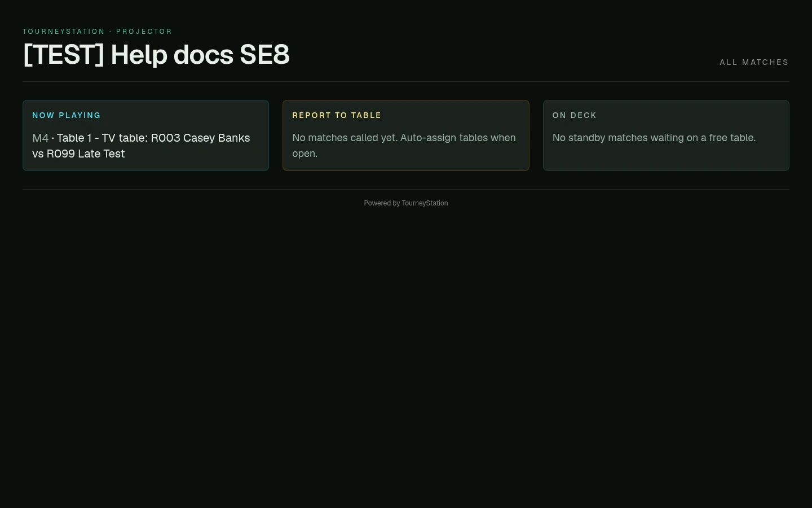Screen dimensions: 812x508
Task: Click the REPORT TO TABLE heading
Action: pyautogui.click(x=337, y=115)
